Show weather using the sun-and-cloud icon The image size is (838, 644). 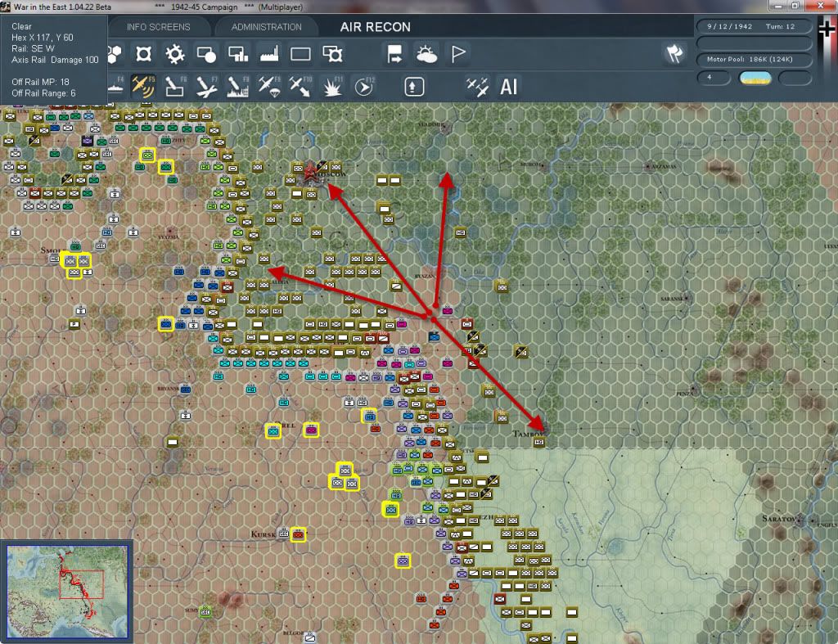[x=426, y=54]
